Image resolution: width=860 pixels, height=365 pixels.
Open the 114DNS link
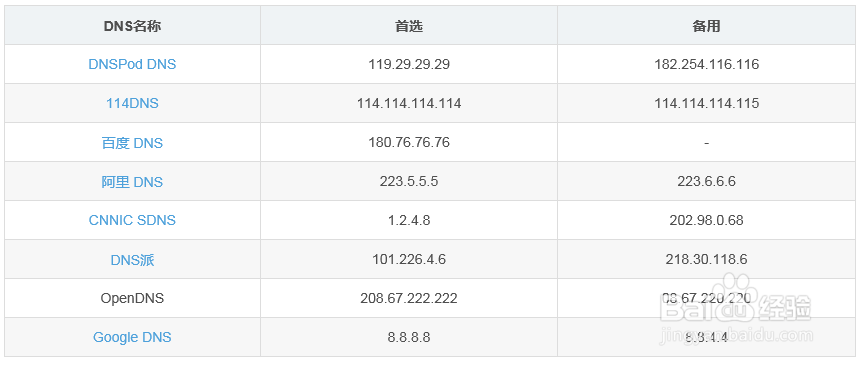click(x=132, y=103)
